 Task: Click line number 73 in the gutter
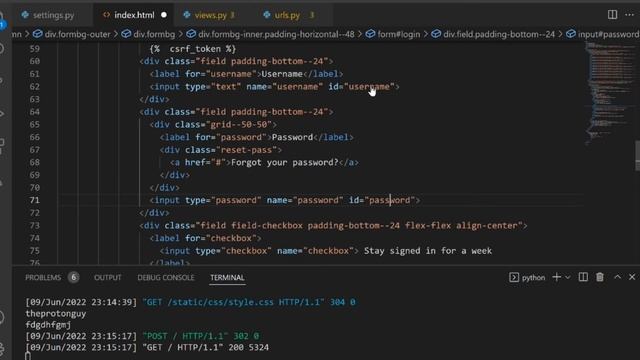(34, 226)
